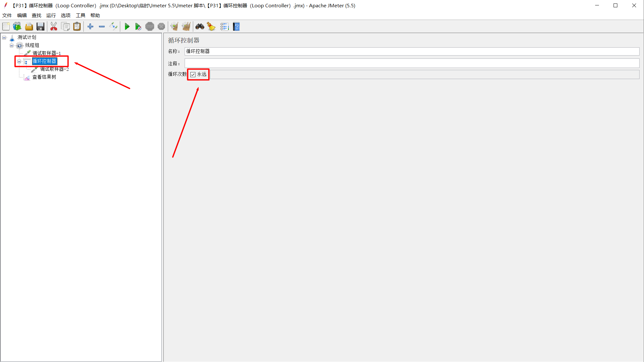Click the Start/Run test button

[x=127, y=27]
